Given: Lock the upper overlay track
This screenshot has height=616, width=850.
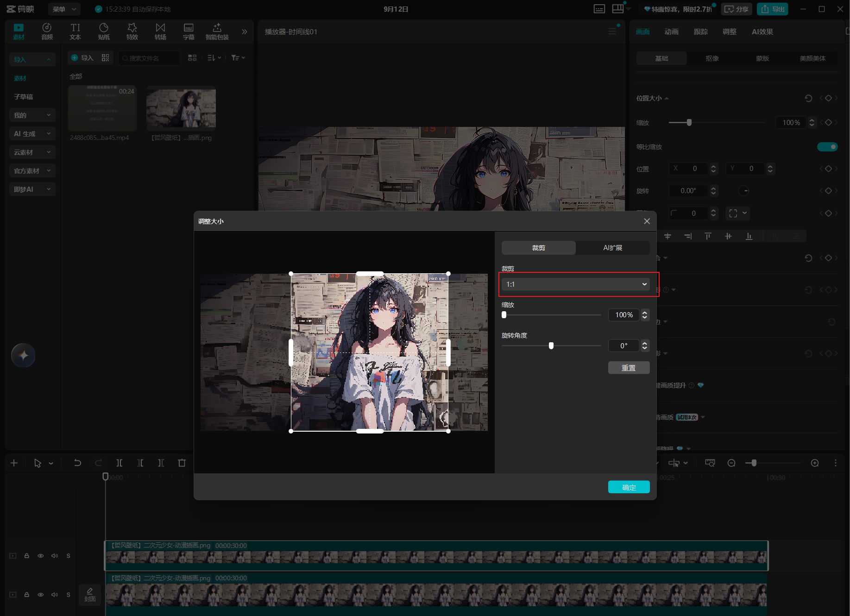Looking at the screenshot, I should click(x=27, y=556).
